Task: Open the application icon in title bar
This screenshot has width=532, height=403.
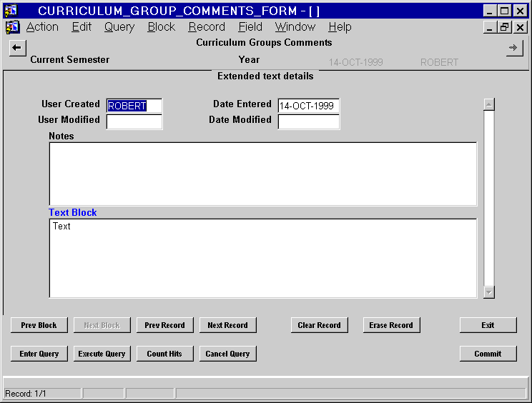Action: [x=11, y=11]
